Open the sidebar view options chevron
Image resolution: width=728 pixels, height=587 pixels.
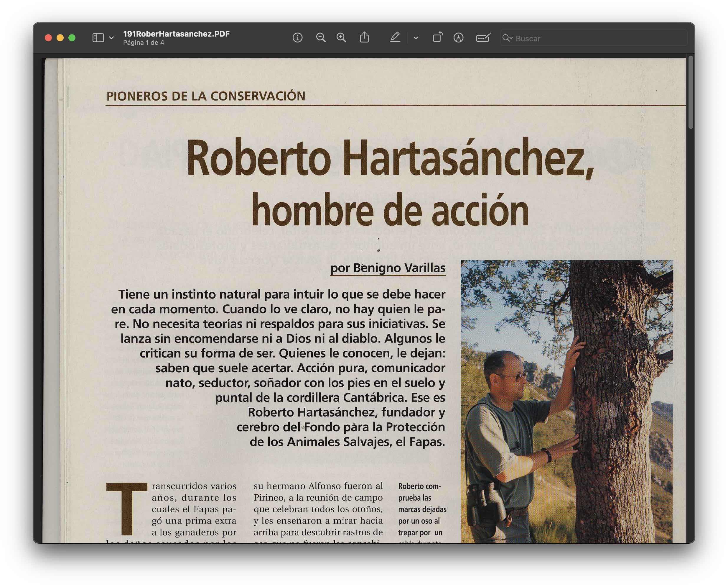click(111, 38)
